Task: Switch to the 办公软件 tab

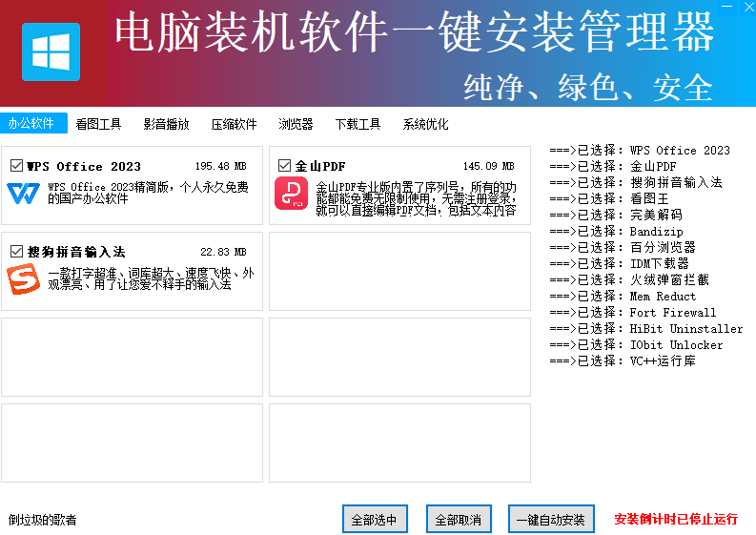Action: click(x=31, y=124)
